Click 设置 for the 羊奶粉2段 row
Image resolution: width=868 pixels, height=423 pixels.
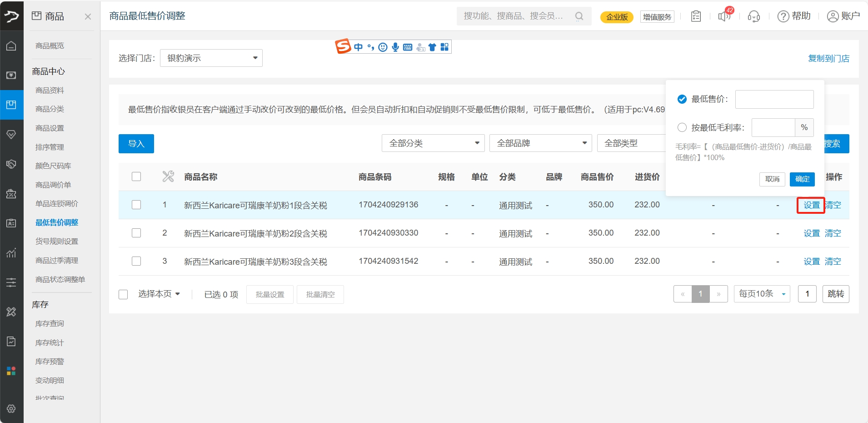[x=812, y=233]
